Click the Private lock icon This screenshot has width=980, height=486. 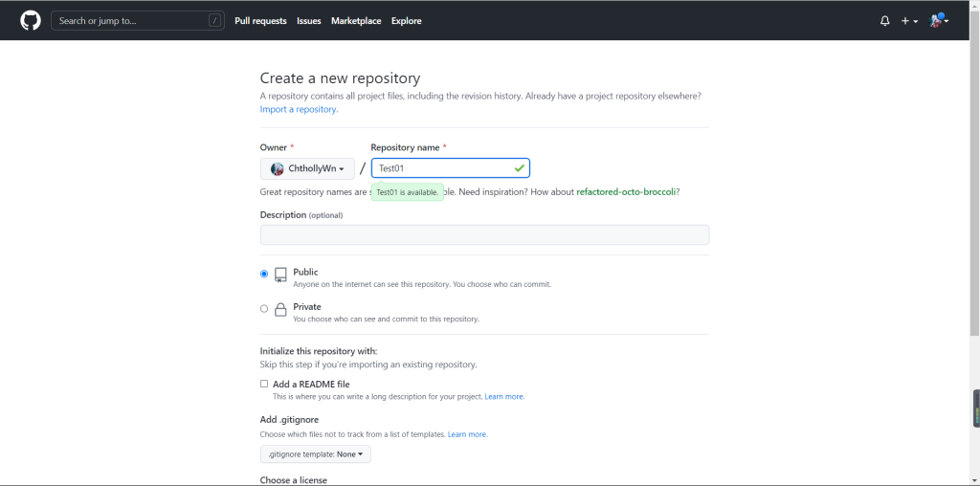coord(281,310)
